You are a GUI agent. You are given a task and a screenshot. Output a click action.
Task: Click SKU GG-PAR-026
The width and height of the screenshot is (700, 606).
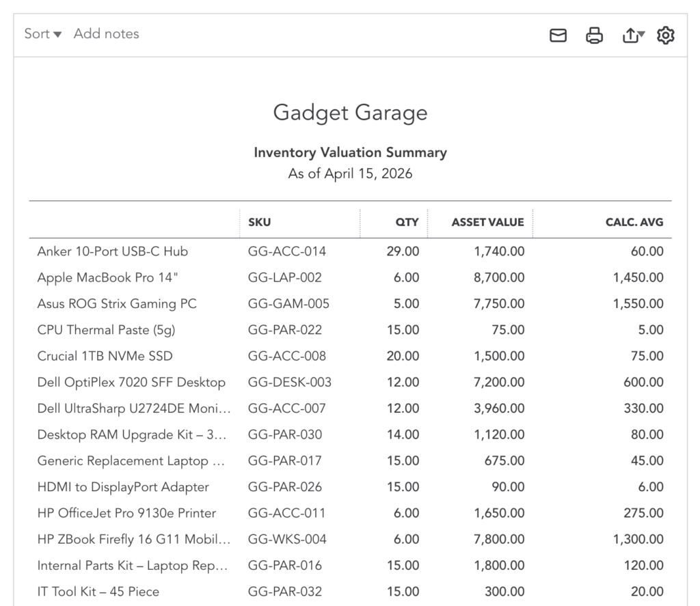click(x=285, y=487)
